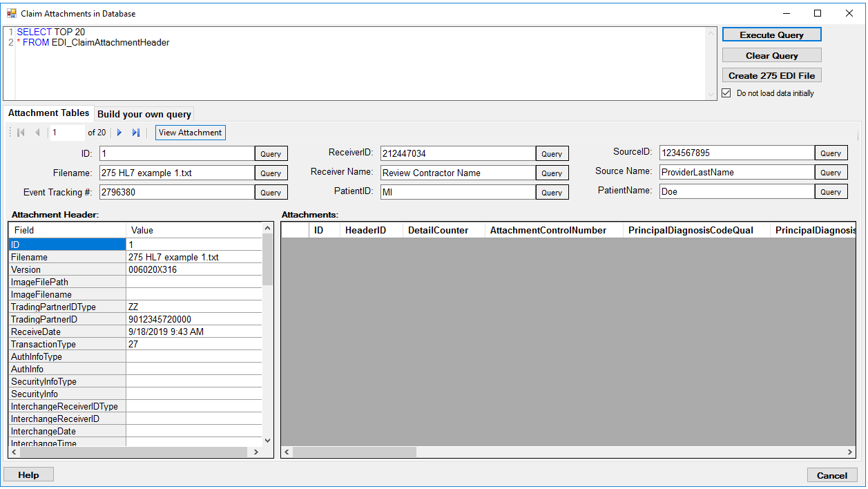This screenshot has width=868, height=489.
Task: Uncheck Do not load data initially
Action: (726, 93)
